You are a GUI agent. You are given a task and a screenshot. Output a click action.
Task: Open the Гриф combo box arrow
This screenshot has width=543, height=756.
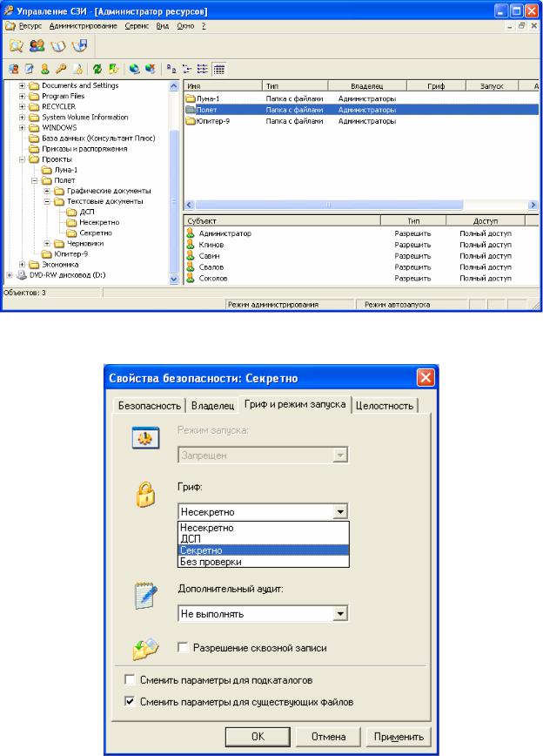pos(340,511)
